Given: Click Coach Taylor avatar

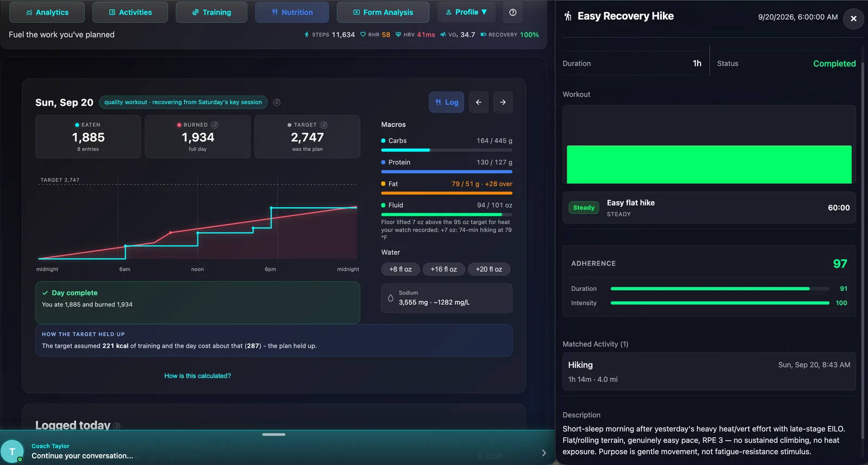Looking at the screenshot, I should pyautogui.click(x=12, y=451).
